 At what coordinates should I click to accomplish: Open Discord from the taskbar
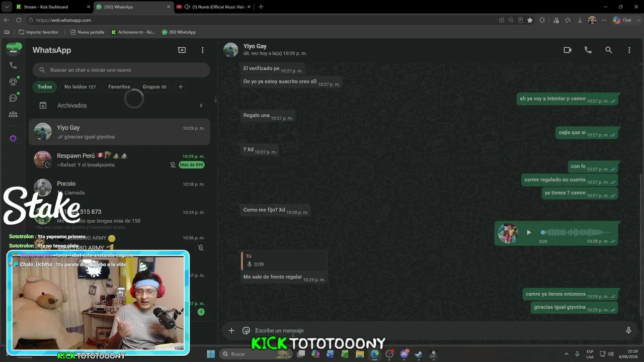(404, 354)
